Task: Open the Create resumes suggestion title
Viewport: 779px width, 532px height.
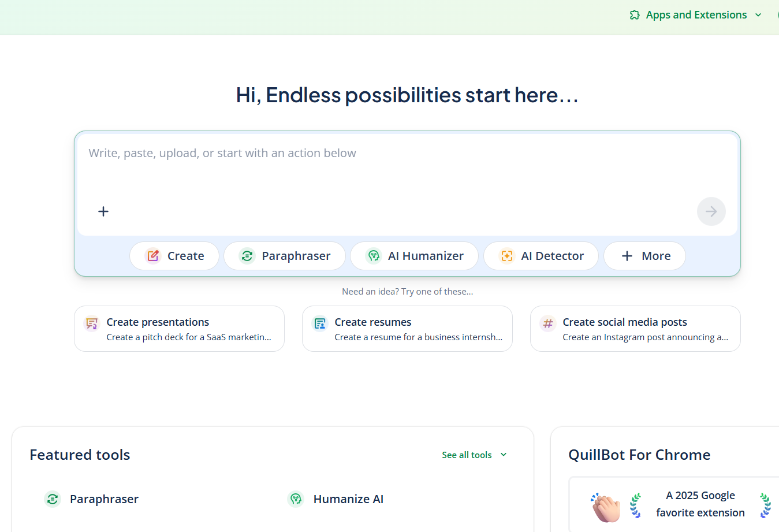Action: point(373,322)
